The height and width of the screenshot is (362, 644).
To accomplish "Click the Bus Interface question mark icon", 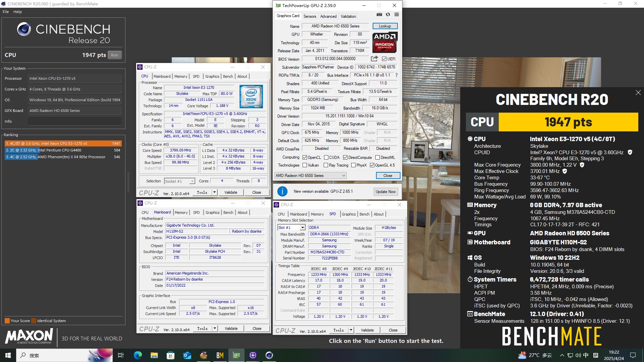I will coord(396,75).
